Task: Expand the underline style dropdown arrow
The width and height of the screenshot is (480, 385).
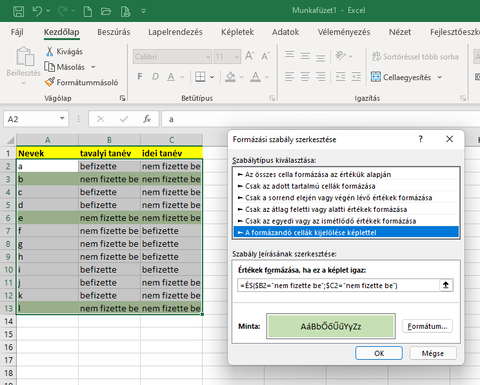Action: click(x=182, y=77)
